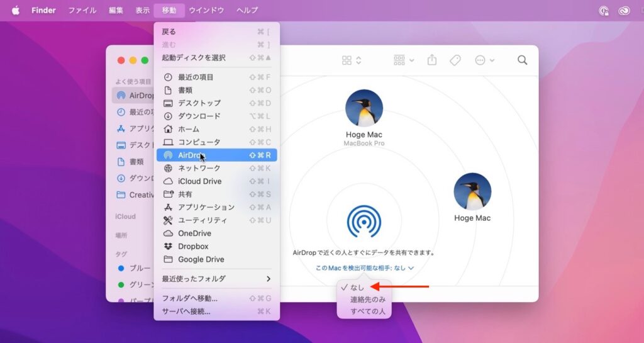Screen dimensions: 644x343
Task: Expand the 最近使ったフォルダ submenu
Action: pyautogui.click(x=216, y=279)
